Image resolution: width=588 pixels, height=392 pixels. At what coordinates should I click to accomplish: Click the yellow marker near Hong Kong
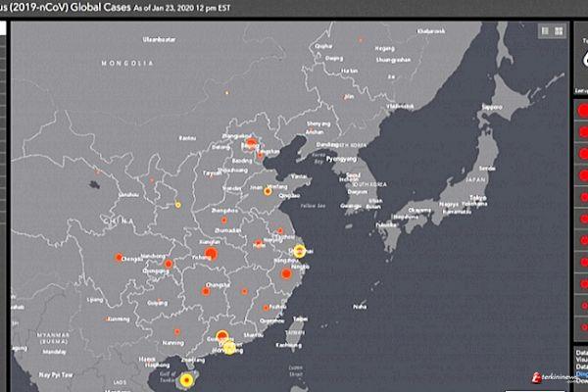pos(229,346)
